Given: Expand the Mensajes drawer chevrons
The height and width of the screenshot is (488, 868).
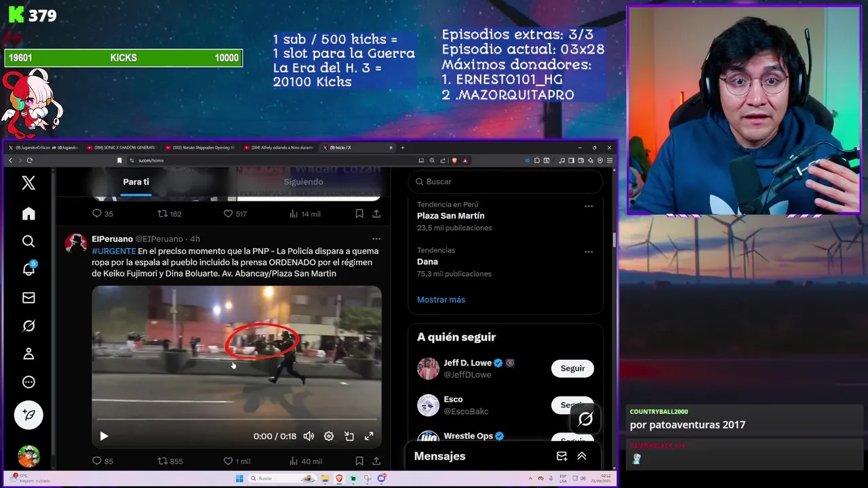Looking at the screenshot, I should [582, 456].
